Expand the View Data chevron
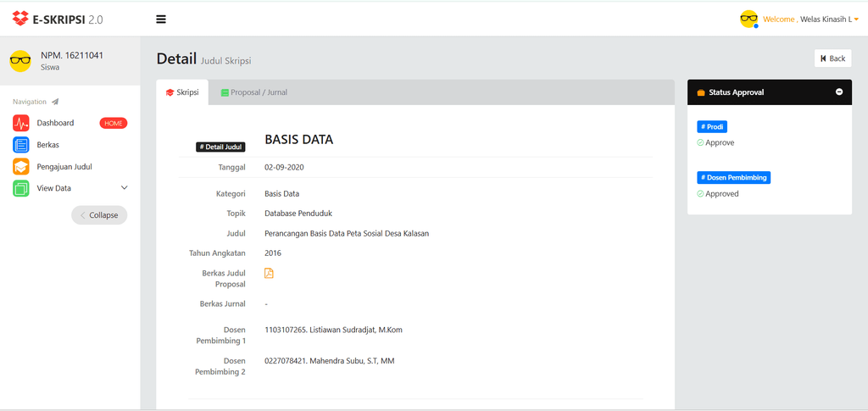 tap(124, 188)
